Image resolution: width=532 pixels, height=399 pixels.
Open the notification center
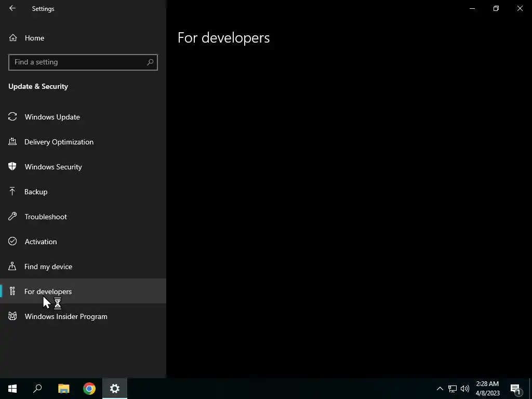(x=515, y=389)
